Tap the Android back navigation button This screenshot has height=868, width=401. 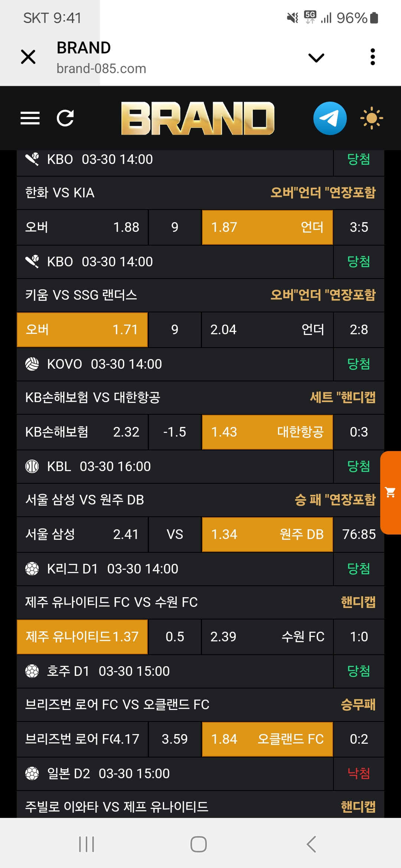[311, 844]
